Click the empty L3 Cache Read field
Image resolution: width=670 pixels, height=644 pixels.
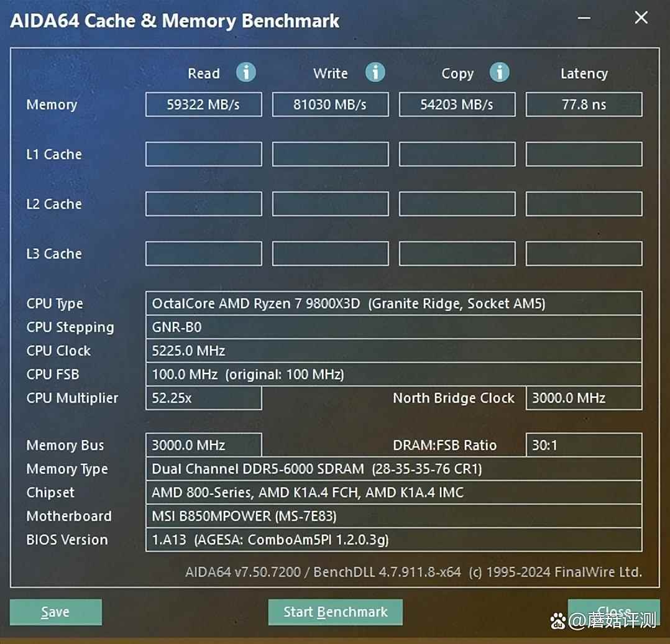point(203,254)
